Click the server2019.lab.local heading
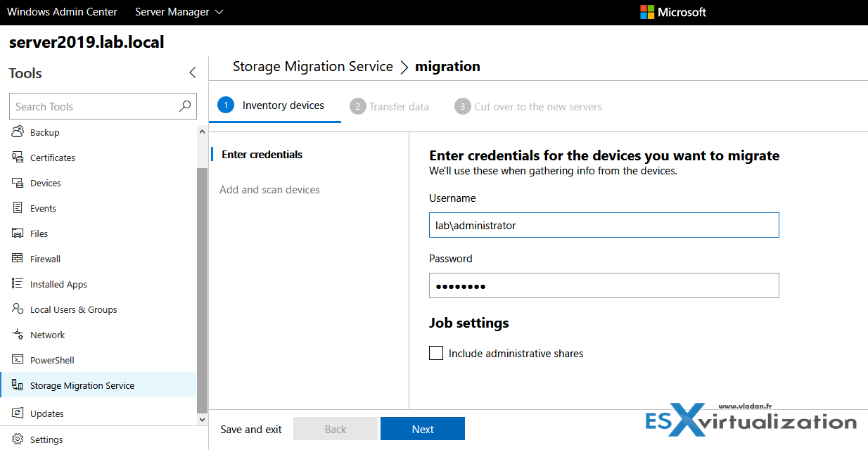 pyautogui.click(x=87, y=42)
